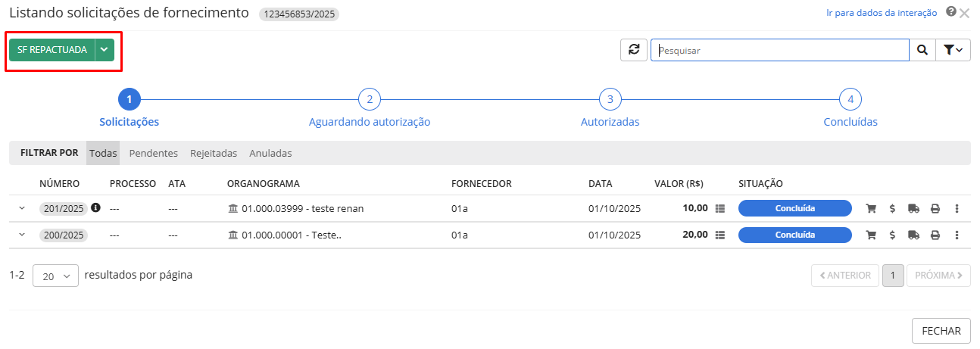Viewport: 980px width, 349px height.
Task: Print request 200/2025 using printer icon
Action: [x=935, y=235]
